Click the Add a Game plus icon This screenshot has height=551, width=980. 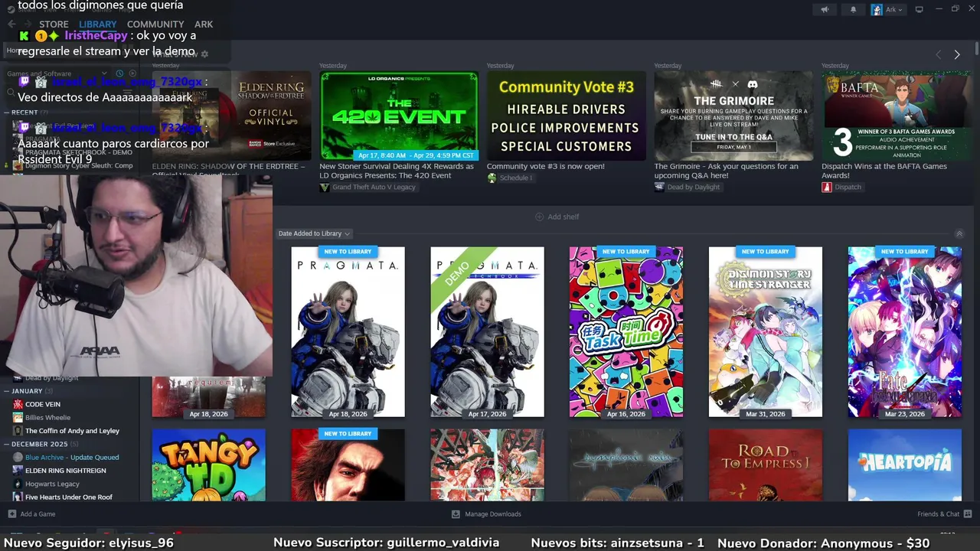coord(11,514)
